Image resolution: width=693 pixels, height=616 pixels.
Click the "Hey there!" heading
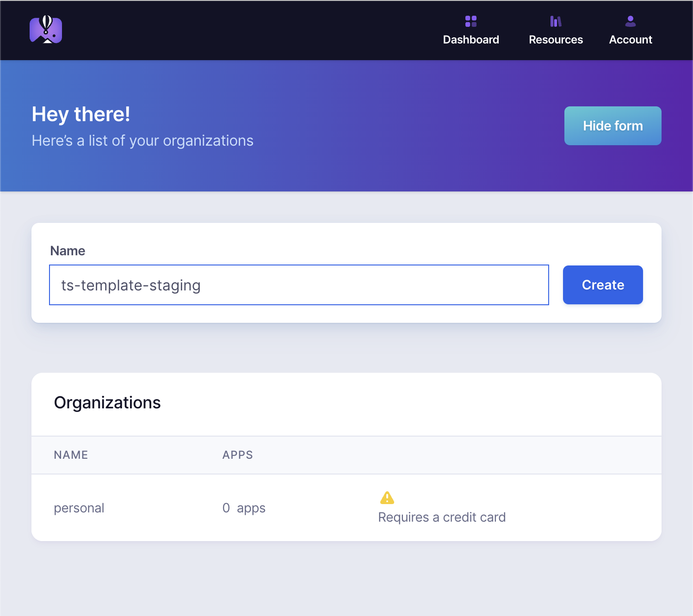point(81,114)
